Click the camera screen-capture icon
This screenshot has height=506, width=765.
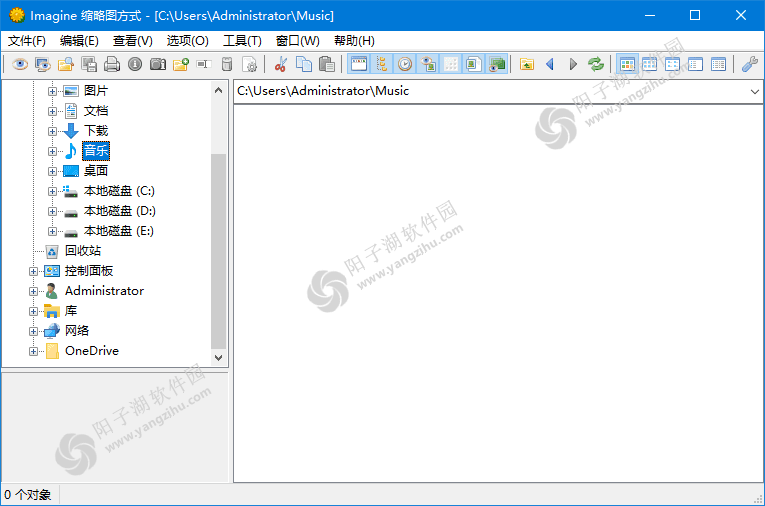(x=158, y=64)
